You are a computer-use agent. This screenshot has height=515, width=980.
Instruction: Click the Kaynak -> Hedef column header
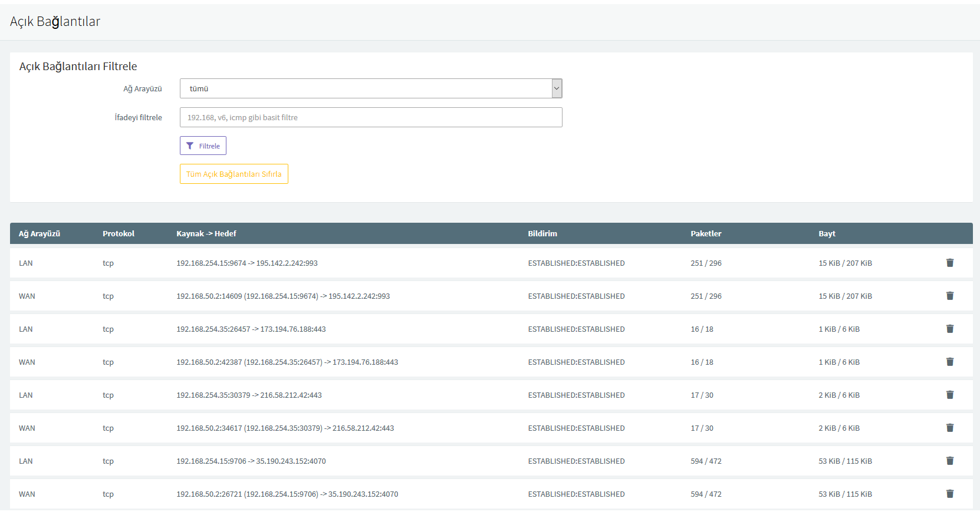click(x=206, y=233)
